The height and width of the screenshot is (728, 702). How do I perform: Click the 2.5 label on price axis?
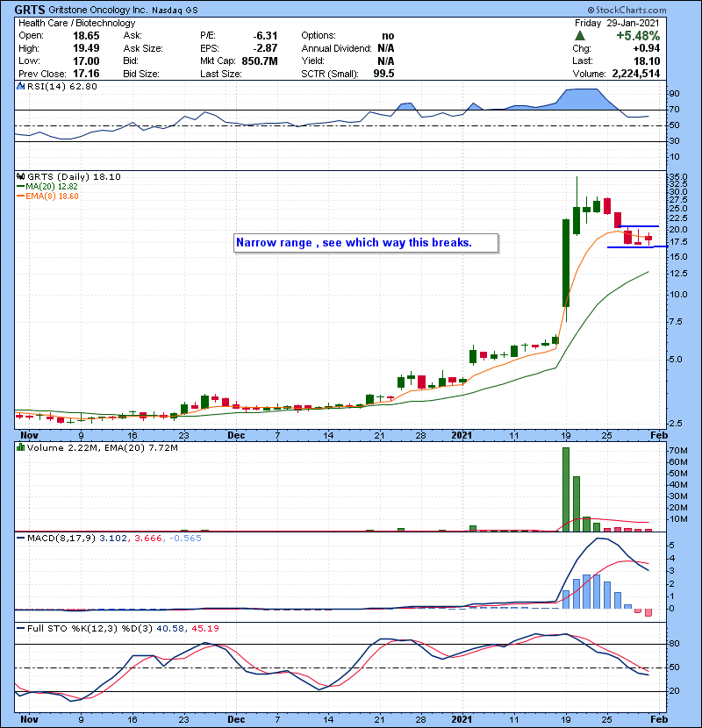pyautogui.click(x=676, y=424)
